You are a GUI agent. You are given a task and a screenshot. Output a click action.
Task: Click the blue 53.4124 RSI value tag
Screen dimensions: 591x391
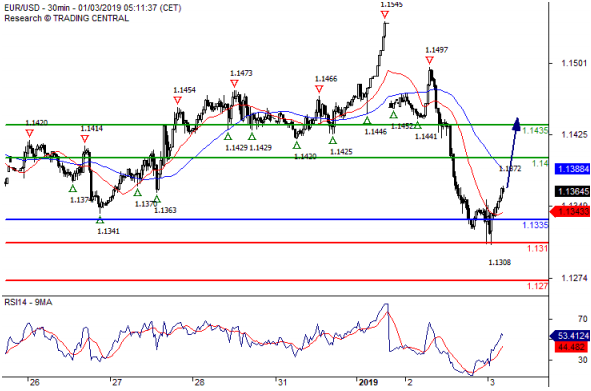tap(570, 336)
